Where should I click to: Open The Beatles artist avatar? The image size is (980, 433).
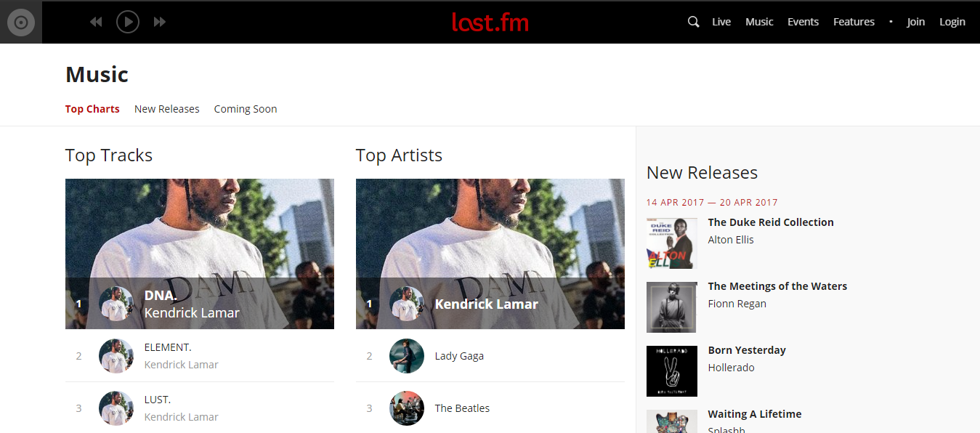click(407, 408)
